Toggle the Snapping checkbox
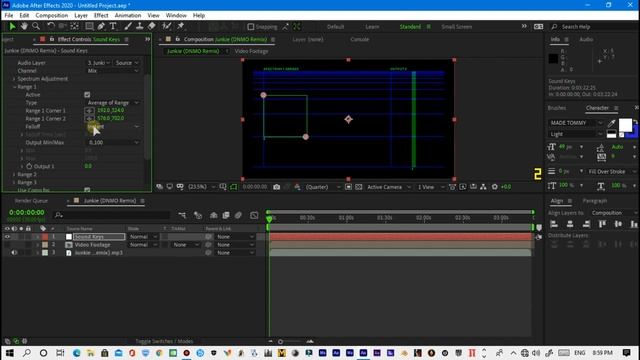 click(x=251, y=27)
